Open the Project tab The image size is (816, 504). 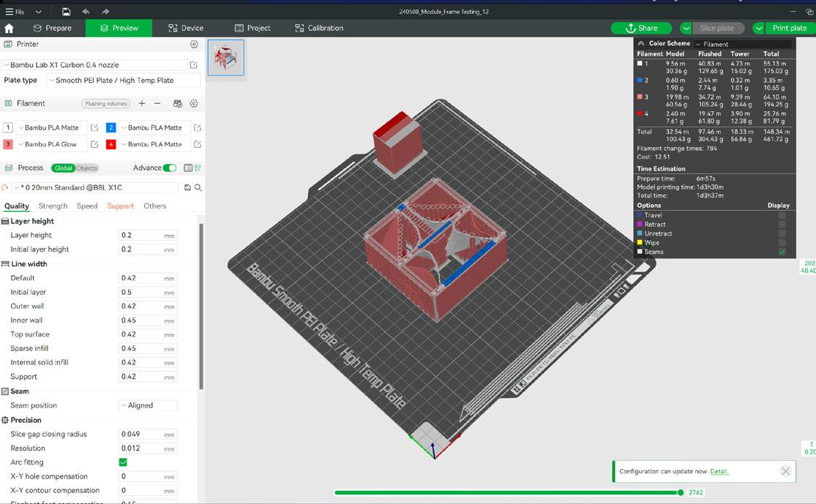[x=252, y=28]
